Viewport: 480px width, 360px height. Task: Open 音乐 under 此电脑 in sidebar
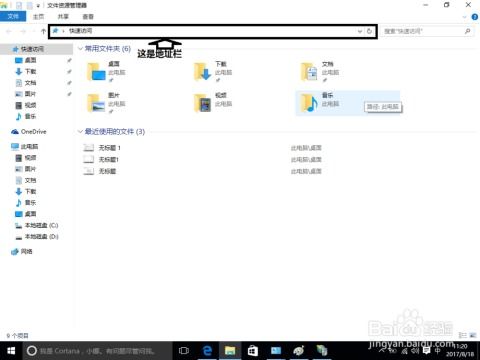tap(30, 203)
